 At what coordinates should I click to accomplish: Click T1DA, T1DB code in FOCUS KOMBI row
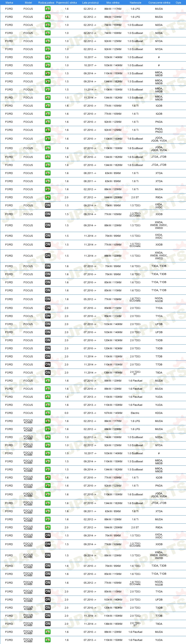coord(159,574)
